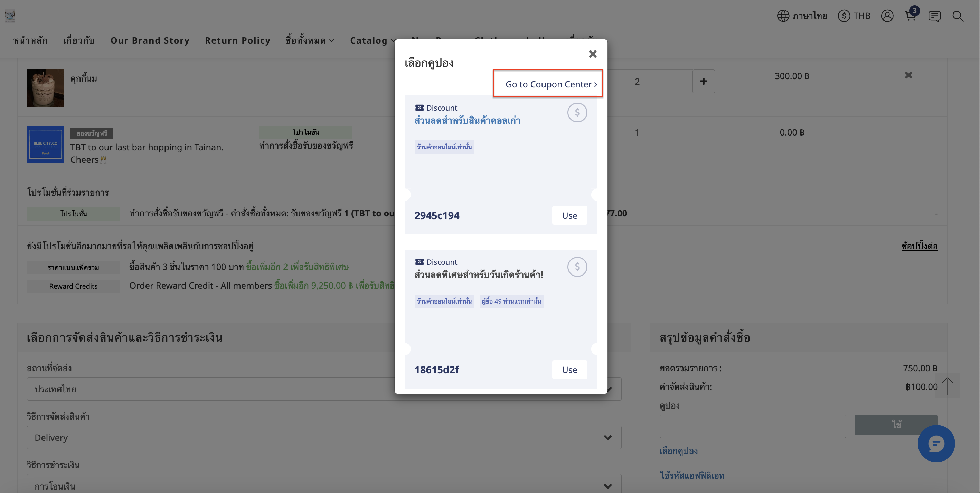
Task: Click ใช้ apply coupon button
Action: pos(896,425)
